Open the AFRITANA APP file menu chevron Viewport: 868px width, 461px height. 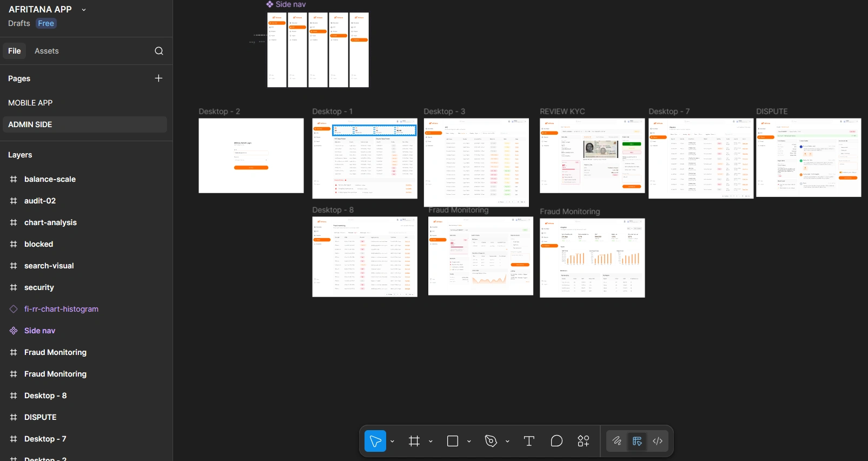pos(84,10)
